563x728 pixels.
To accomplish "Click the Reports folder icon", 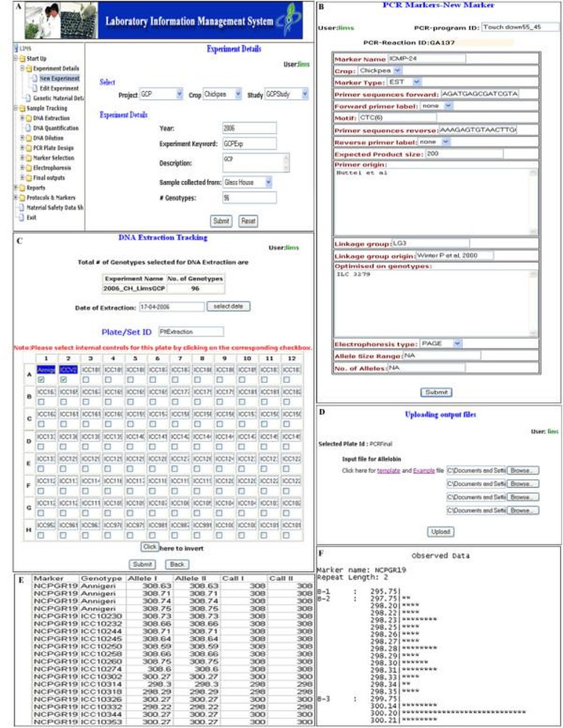I will [21, 187].
